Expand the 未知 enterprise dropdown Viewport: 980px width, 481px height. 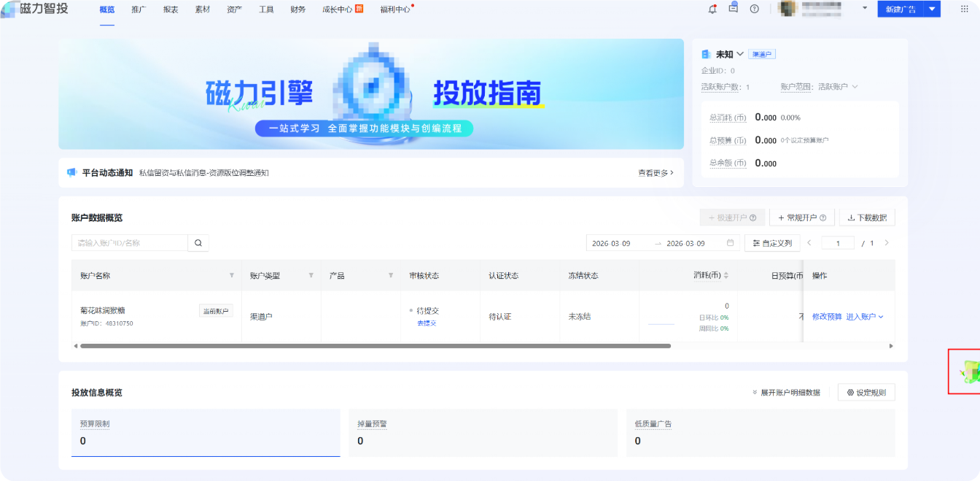tap(740, 54)
